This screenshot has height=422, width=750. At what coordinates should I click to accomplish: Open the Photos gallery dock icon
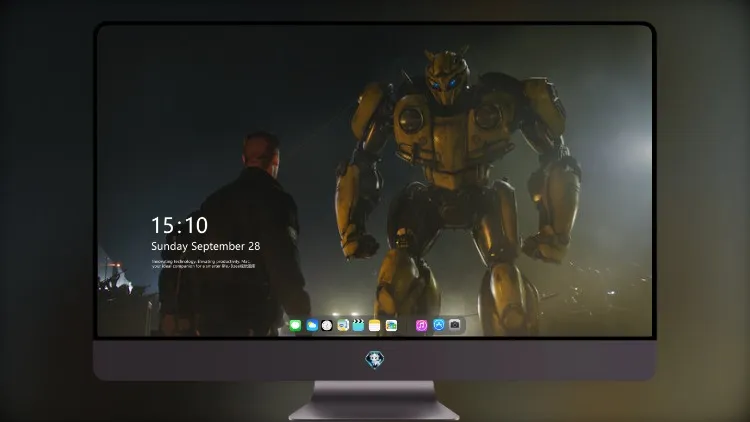(x=391, y=325)
